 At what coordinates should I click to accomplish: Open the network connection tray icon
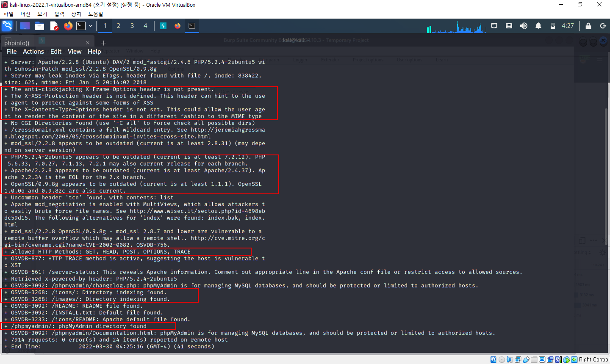pyautogui.click(x=494, y=26)
